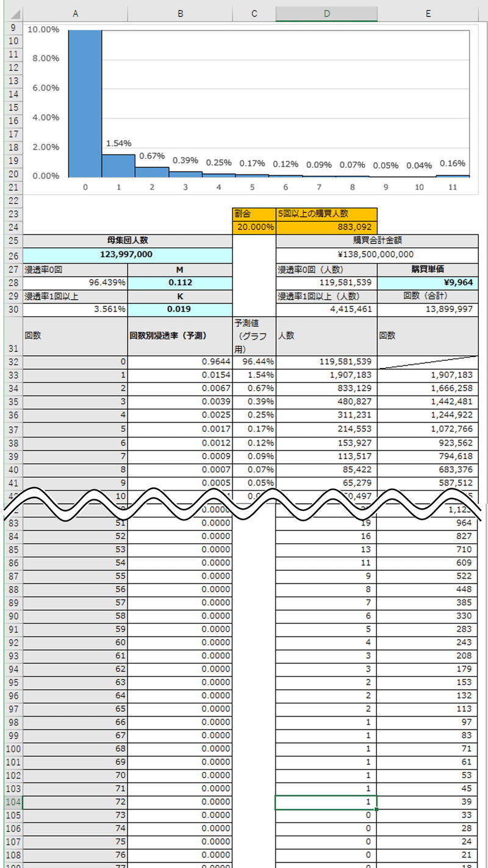Click chart x-axis label 11

click(452, 187)
